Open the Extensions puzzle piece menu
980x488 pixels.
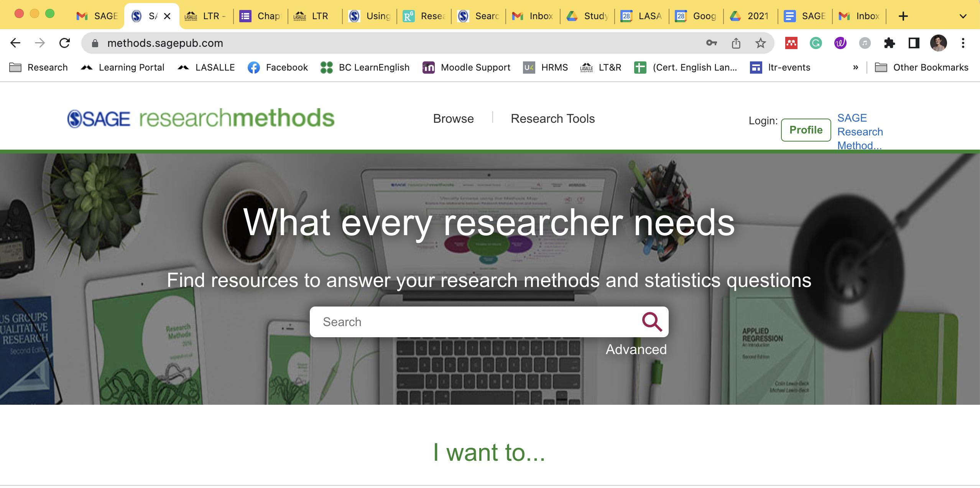click(890, 43)
